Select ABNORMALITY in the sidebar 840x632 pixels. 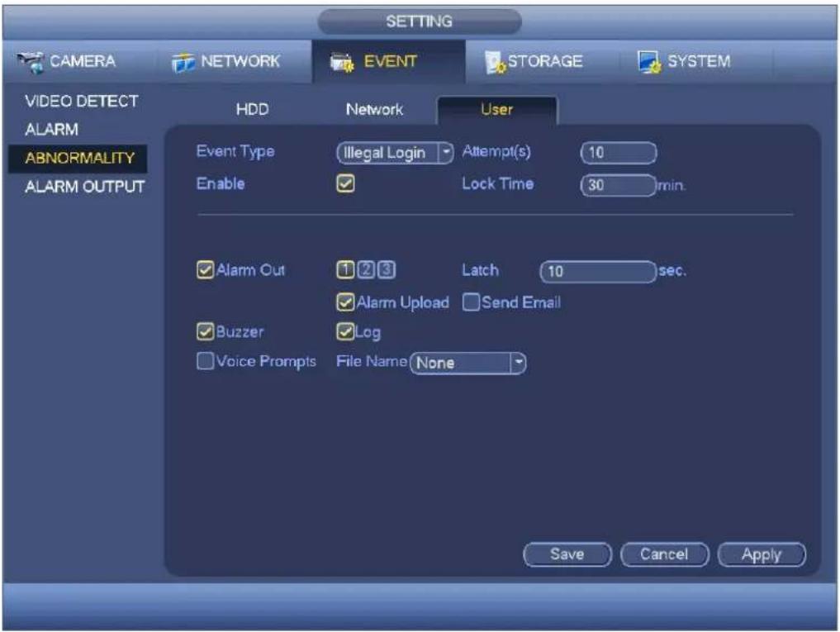click(78, 158)
